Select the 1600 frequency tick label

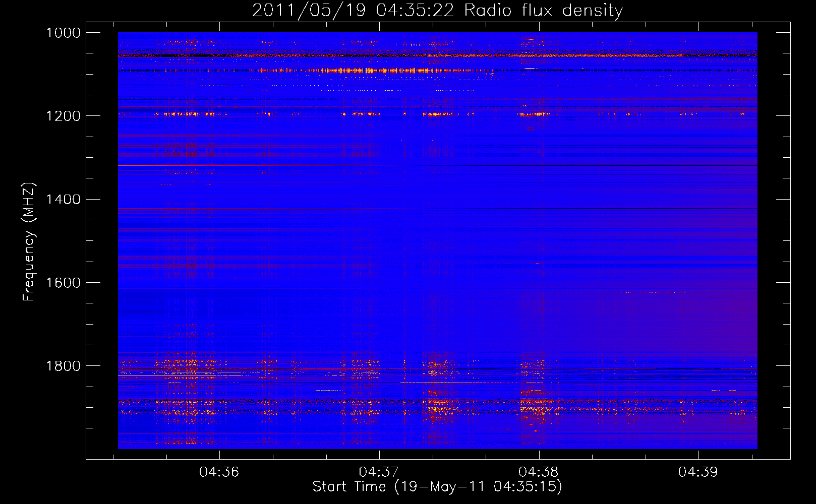[63, 283]
